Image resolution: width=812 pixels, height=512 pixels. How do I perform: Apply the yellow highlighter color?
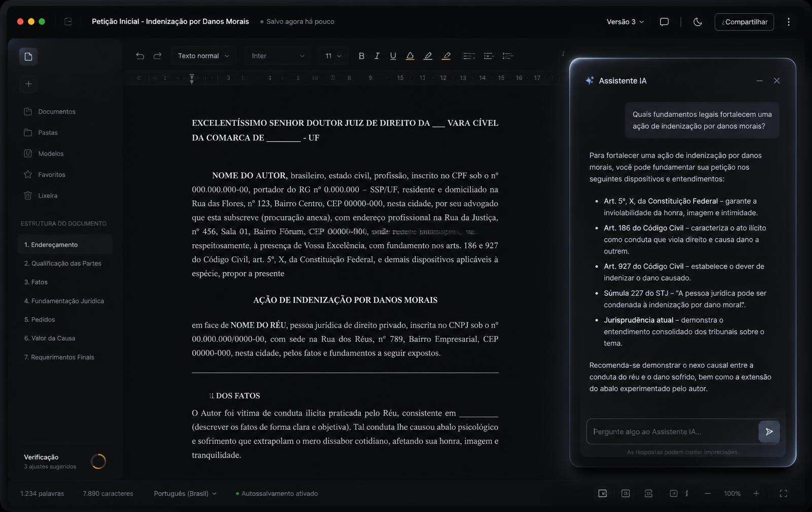(x=446, y=56)
